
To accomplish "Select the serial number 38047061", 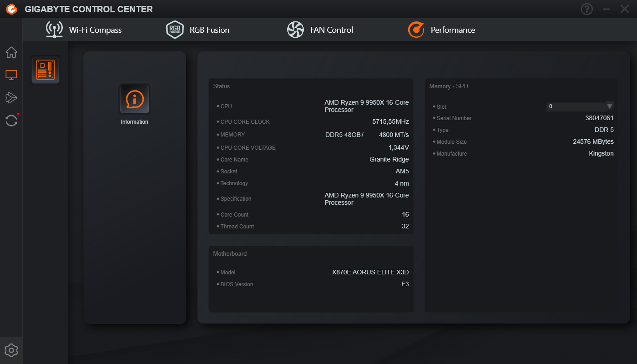I will (x=599, y=118).
